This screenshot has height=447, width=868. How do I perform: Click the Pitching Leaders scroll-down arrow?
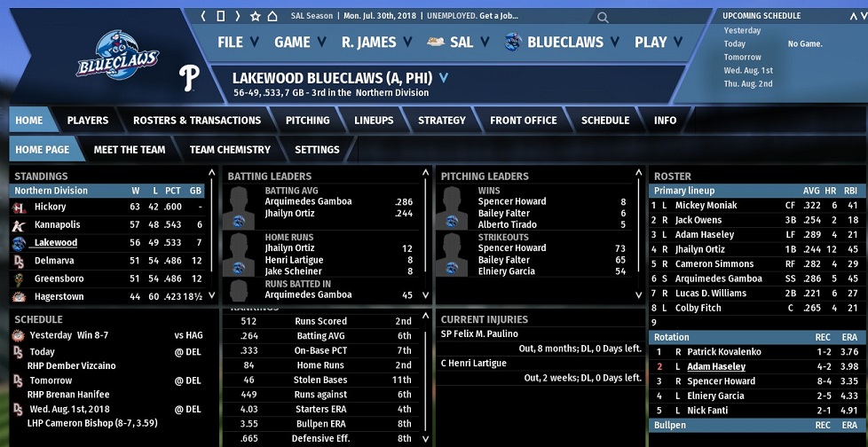point(638,295)
